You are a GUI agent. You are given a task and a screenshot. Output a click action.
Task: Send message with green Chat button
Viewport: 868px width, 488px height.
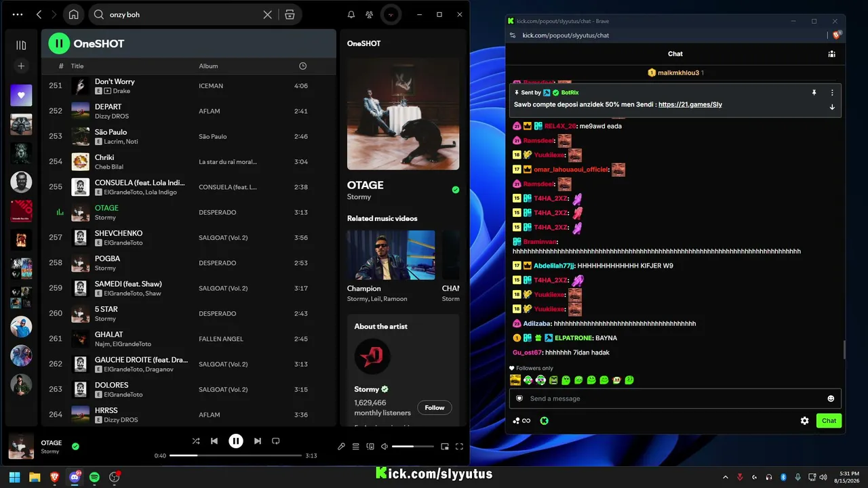tap(829, 421)
